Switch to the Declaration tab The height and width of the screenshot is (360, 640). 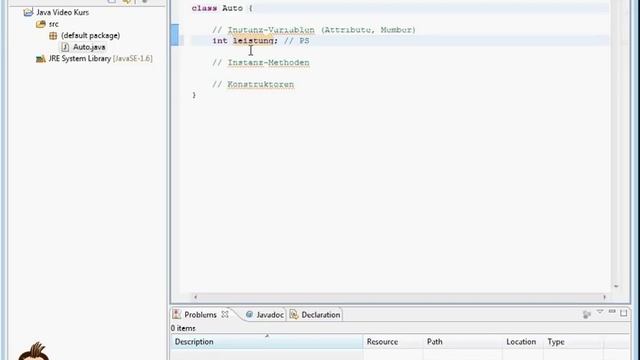(x=320, y=315)
